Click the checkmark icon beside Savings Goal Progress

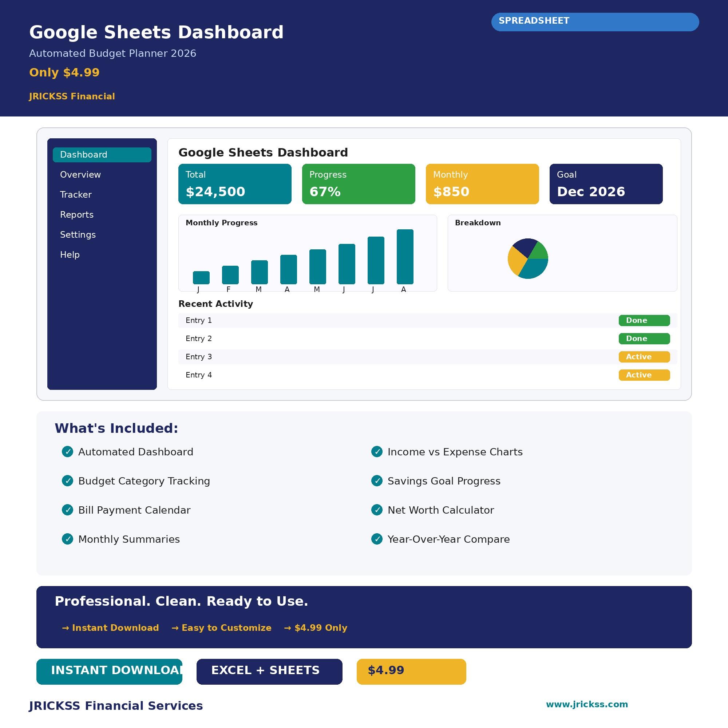[377, 481]
